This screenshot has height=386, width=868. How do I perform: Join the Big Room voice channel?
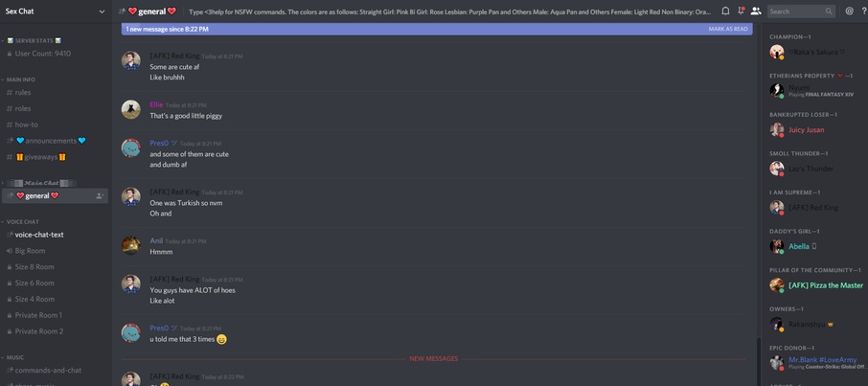30,251
